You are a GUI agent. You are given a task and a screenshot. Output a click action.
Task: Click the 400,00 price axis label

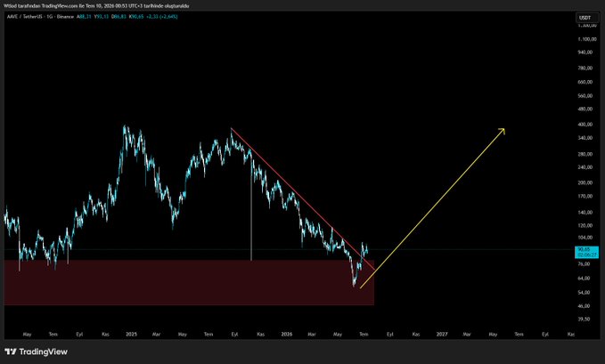pyautogui.click(x=585, y=125)
